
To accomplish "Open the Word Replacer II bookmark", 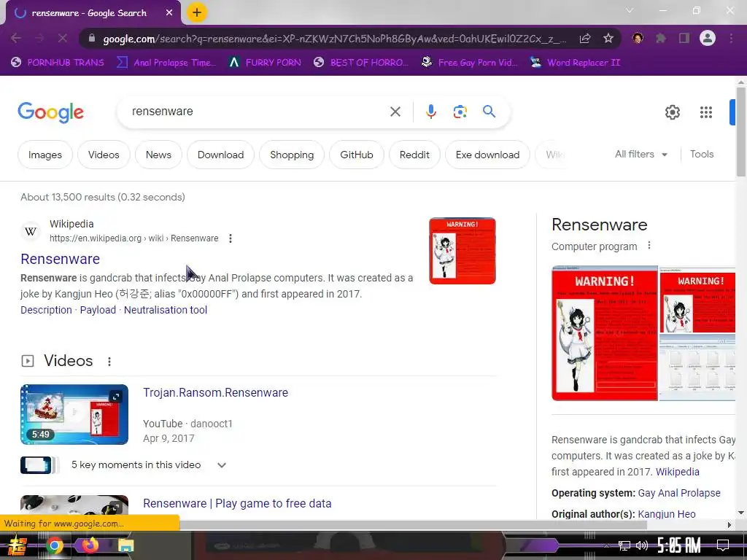I will click(576, 63).
